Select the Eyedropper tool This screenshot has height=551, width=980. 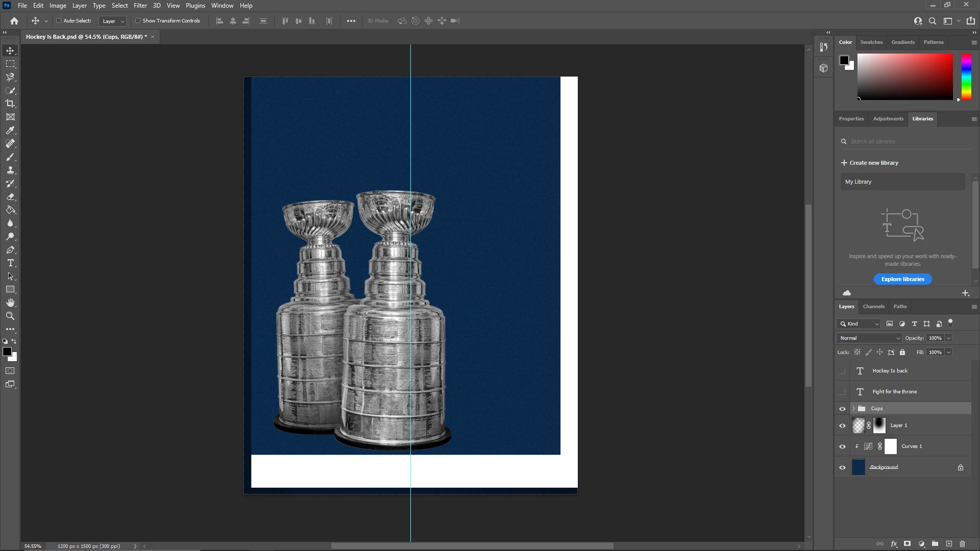click(x=10, y=130)
